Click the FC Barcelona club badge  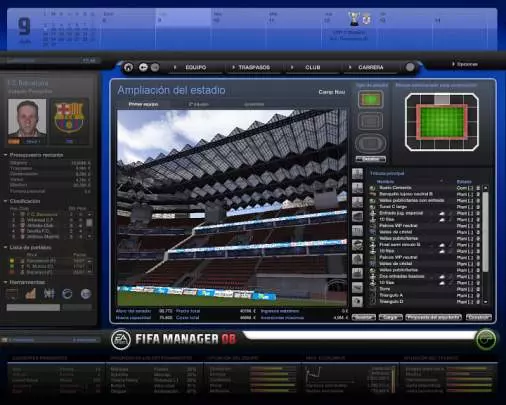click(x=69, y=117)
